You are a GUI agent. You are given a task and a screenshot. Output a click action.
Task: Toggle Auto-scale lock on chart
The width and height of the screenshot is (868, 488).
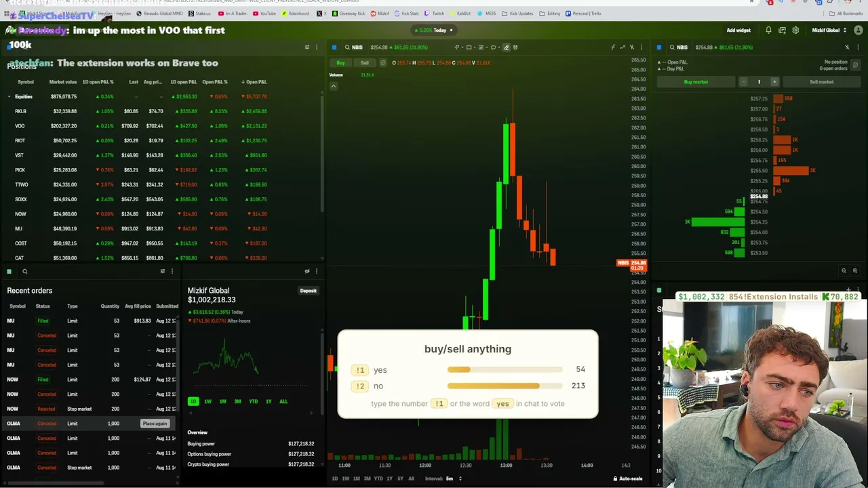click(x=627, y=479)
